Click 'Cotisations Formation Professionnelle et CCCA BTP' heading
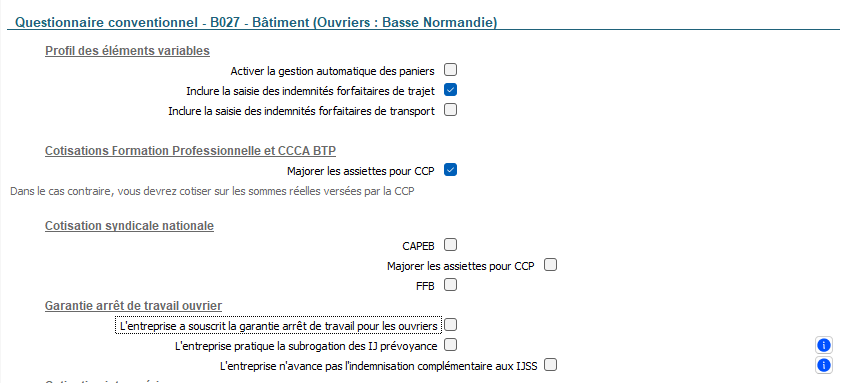This screenshot has height=383, width=843. pos(190,151)
